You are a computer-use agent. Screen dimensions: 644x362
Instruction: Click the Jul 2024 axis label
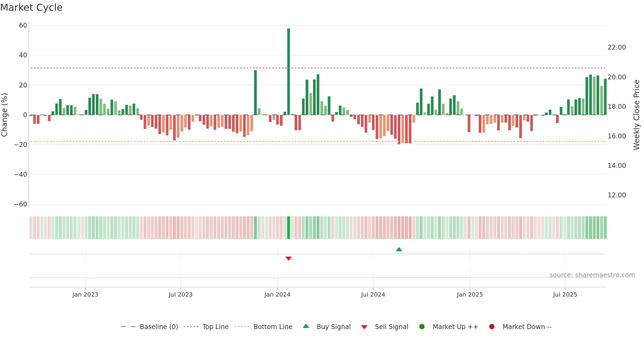click(373, 295)
